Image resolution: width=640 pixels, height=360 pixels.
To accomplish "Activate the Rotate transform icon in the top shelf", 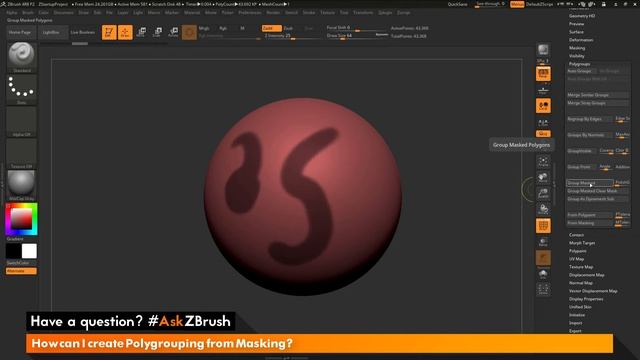I will coord(173,32).
